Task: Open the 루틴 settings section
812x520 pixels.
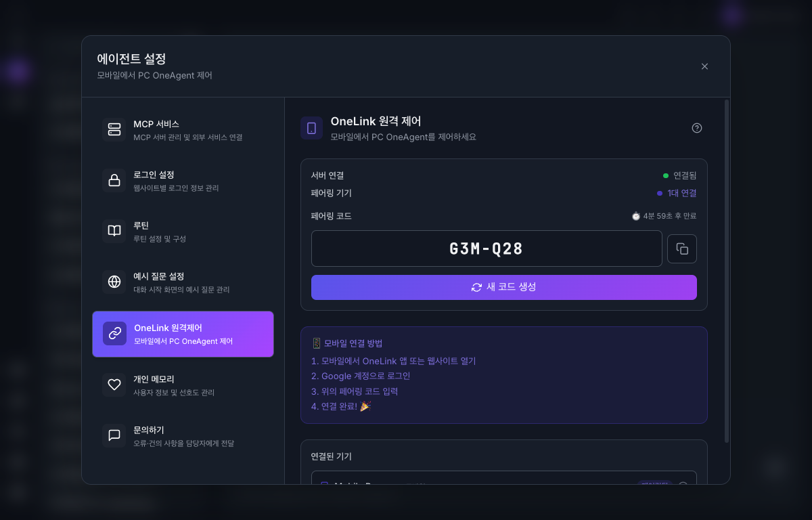Action: click(183, 232)
